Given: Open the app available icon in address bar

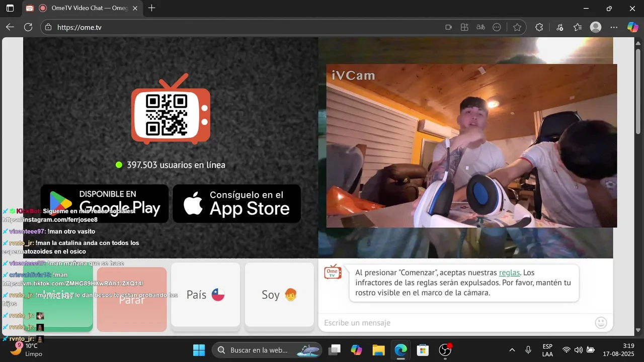Looking at the screenshot, I should (464, 28).
